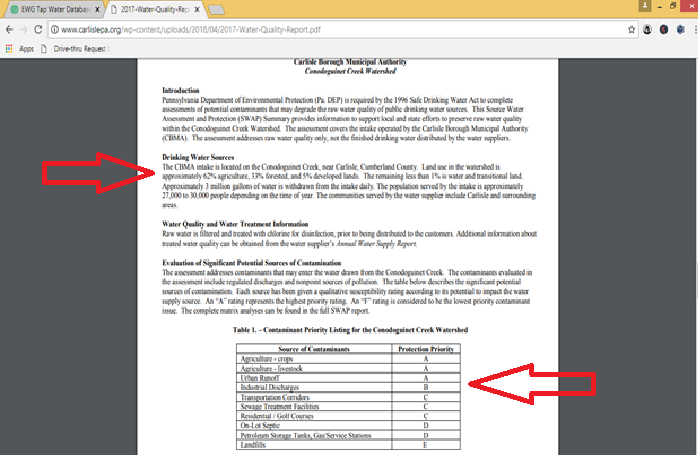The height and width of the screenshot is (476, 698).
Task: Click the Source of Contaminants column header
Action: 314,349
